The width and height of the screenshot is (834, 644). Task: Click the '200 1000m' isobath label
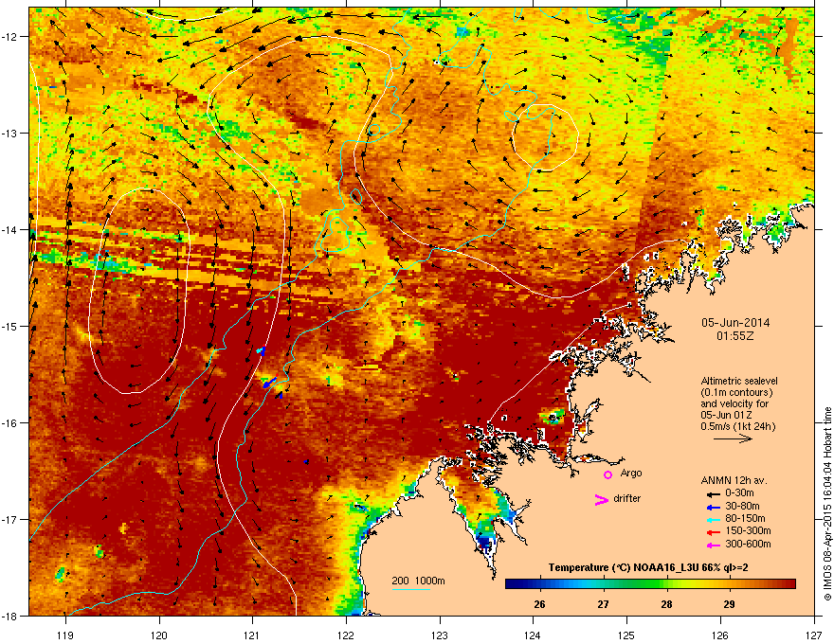pyautogui.click(x=419, y=581)
